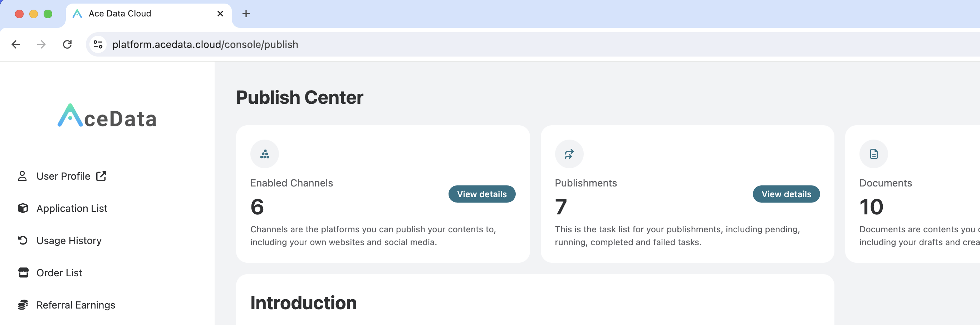Select the Ace Data Cloud browser tab

coord(144,14)
